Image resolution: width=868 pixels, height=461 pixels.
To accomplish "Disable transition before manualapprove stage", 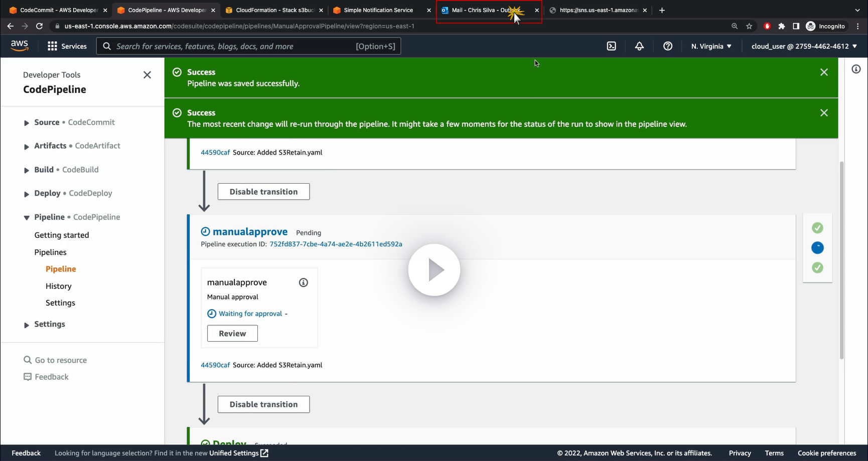I will pos(263,192).
